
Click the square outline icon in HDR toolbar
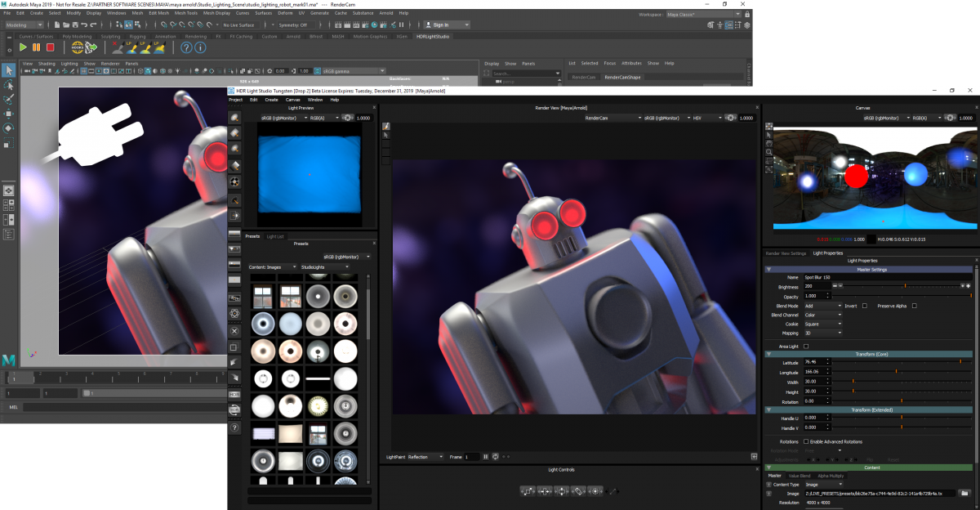[235, 347]
